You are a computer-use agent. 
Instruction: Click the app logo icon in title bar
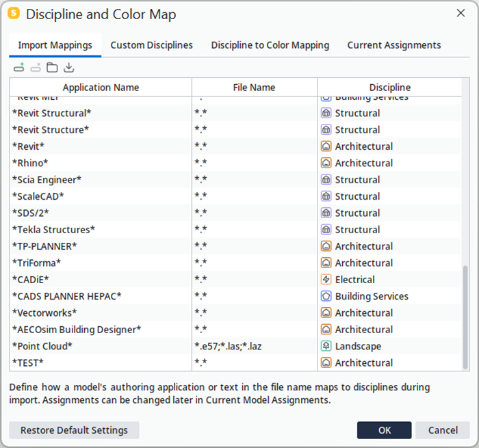14,14
